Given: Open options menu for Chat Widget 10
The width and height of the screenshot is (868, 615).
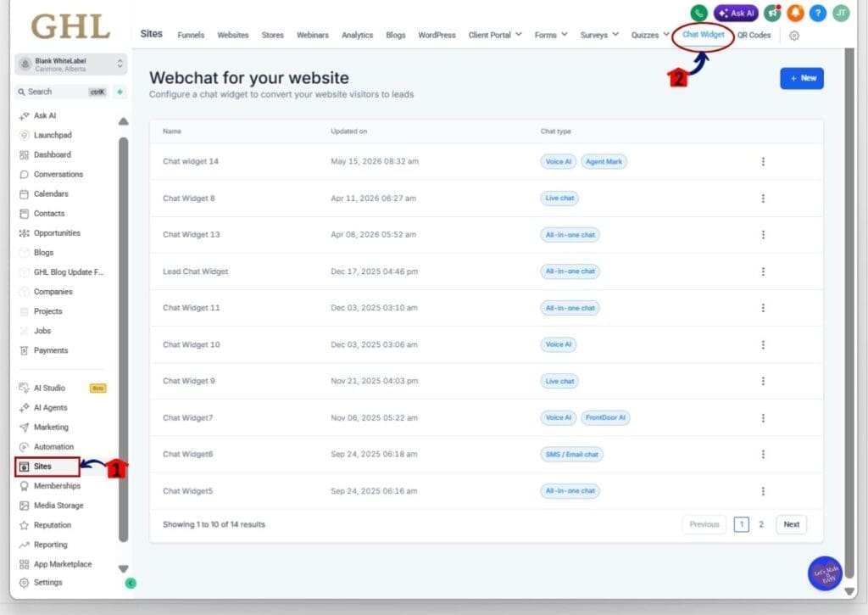Looking at the screenshot, I should tap(763, 344).
